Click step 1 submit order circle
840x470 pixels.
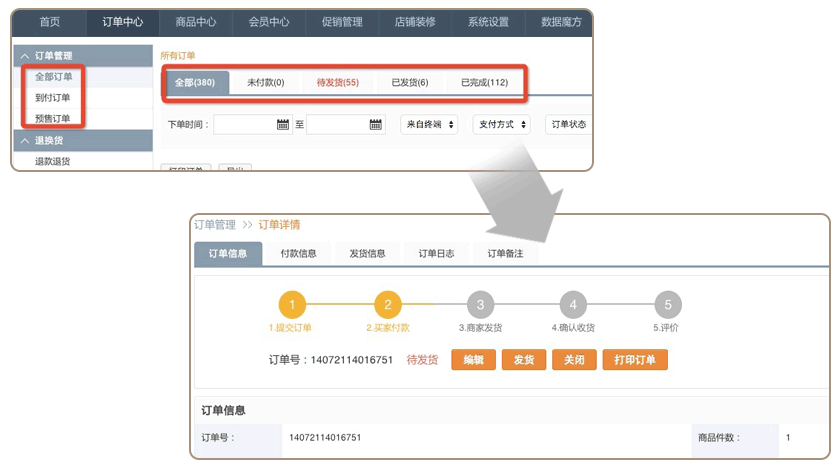click(291, 305)
